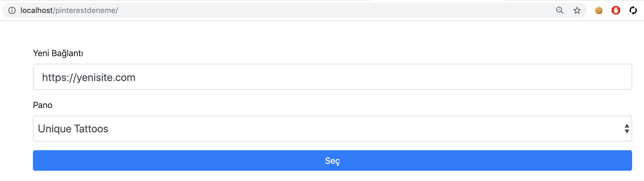Image resolution: width=644 pixels, height=181 pixels.
Task: Focus the address bar's empty middle area
Action: pyautogui.click(x=335, y=11)
